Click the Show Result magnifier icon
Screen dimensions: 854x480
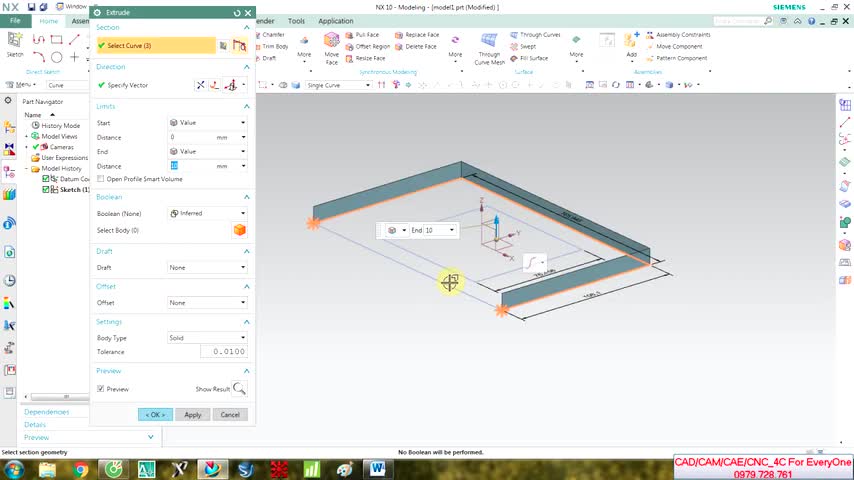(x=239, y=388)
